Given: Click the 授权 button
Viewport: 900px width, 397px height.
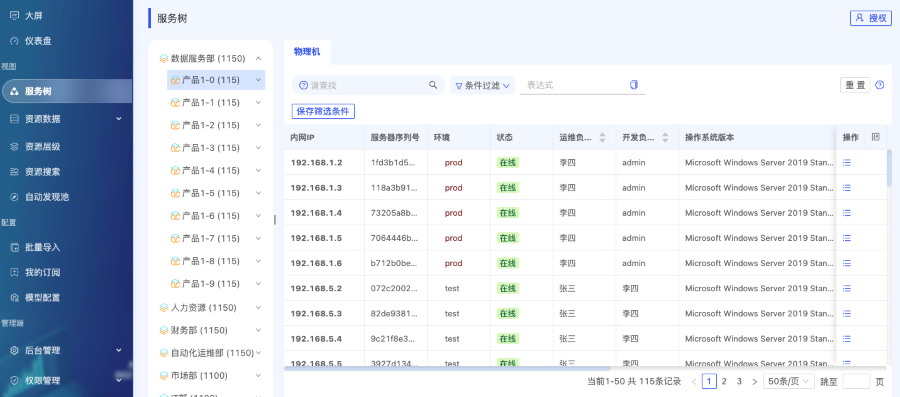Looking at the screenshot, I should [871, 18].
